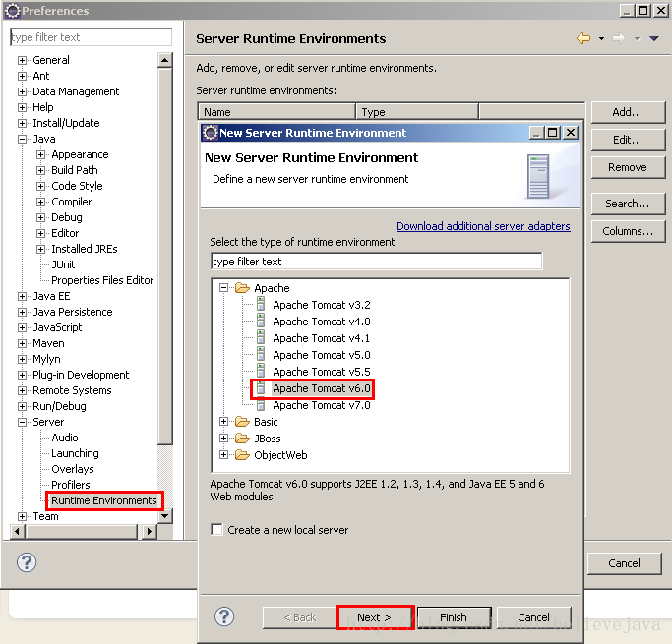Viewport: 672px width, 644px height.
Task: Click the Search... button
Action: click(x=628, y=204)
